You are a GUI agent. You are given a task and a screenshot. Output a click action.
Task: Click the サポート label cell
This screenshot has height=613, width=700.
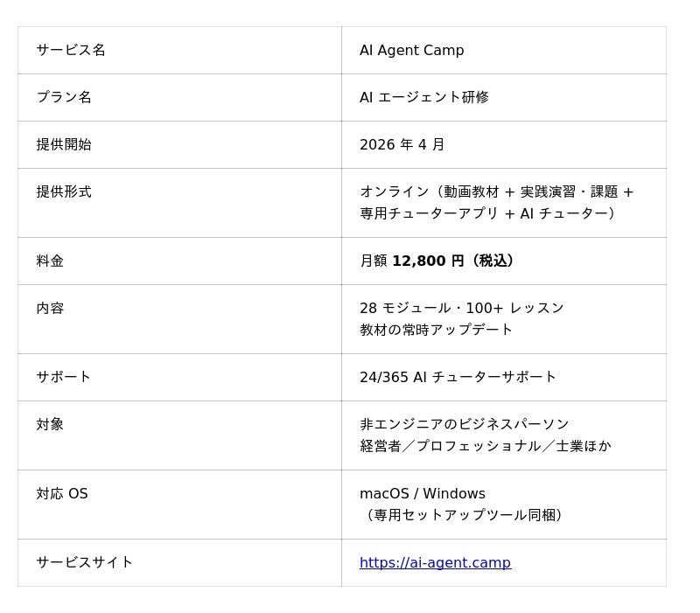[64, 378]
